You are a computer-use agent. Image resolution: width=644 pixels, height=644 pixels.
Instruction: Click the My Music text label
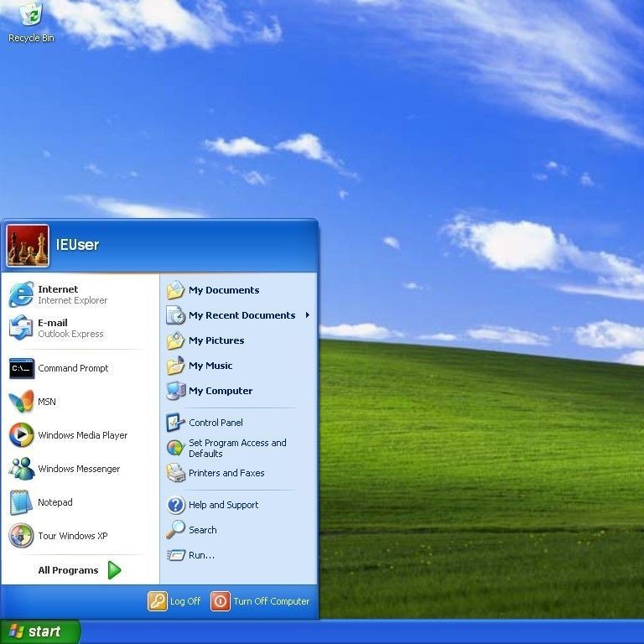point(210,366)
